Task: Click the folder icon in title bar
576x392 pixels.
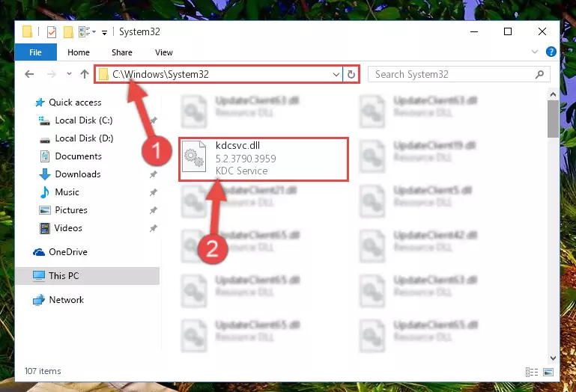Action: (28, 32)
